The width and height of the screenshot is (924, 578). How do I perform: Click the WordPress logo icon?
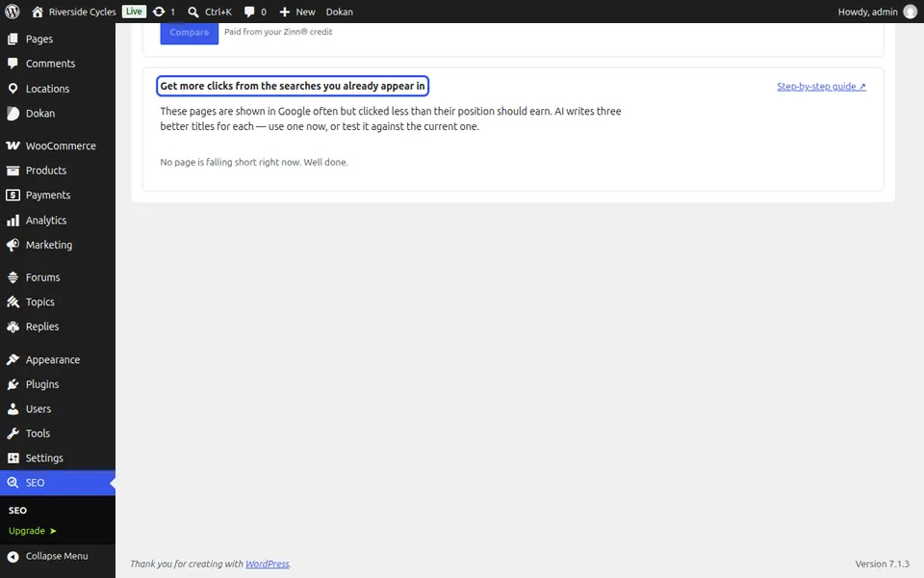tap(13, 12)
